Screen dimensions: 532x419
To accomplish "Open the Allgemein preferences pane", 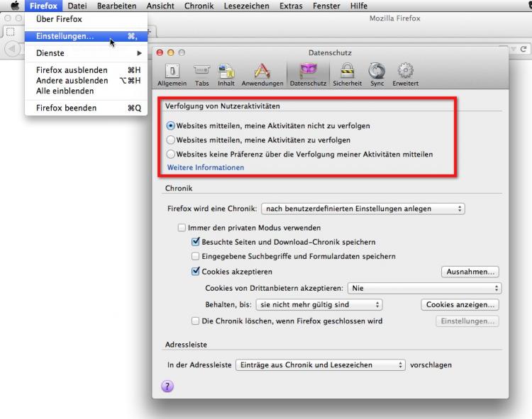I will (x=172, y=74).
